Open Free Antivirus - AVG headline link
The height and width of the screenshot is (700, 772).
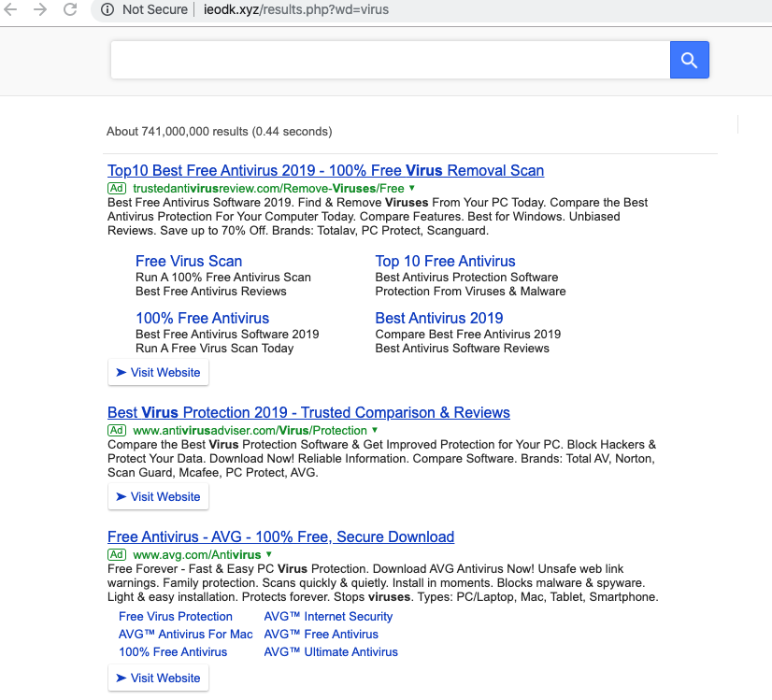point(280,536)
